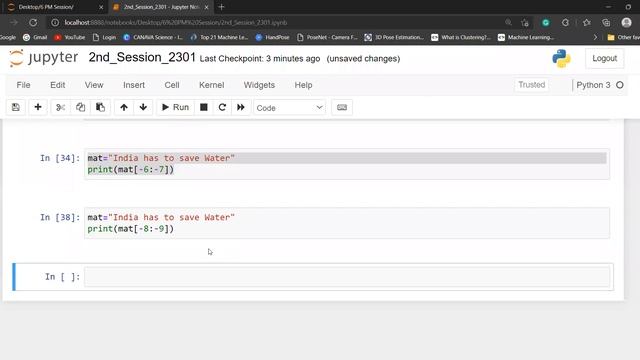The image size is (640, 360).
Task: Rename the notebook title 2nd_Session_2301
Action: [x=142, y=58]
